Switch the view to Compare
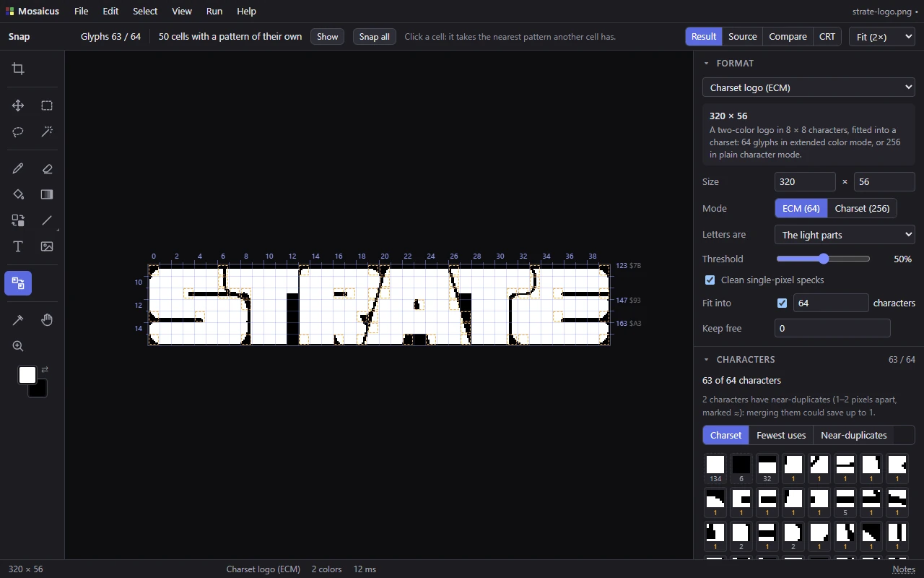Screen dimensions: 924x578 pos(788,36)
